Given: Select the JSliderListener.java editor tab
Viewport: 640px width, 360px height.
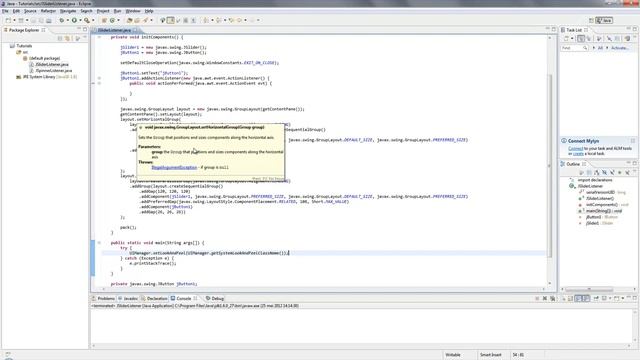Looking at the screenshot, I should 114,30.
